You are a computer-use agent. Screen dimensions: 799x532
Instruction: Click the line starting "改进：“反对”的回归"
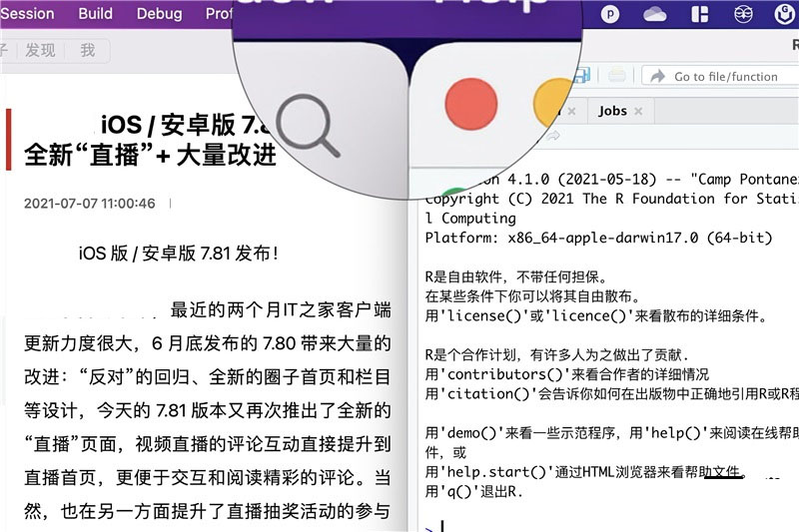coord(208,376)
